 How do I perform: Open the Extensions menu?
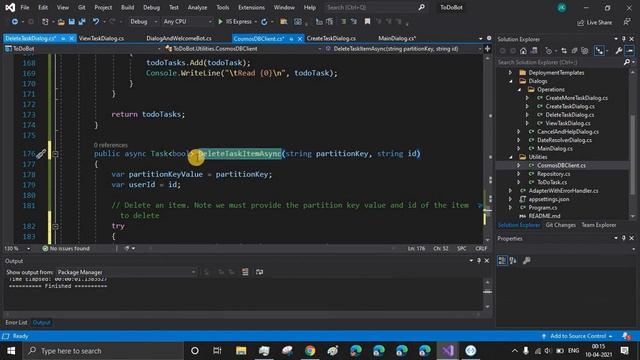[251, 7]
